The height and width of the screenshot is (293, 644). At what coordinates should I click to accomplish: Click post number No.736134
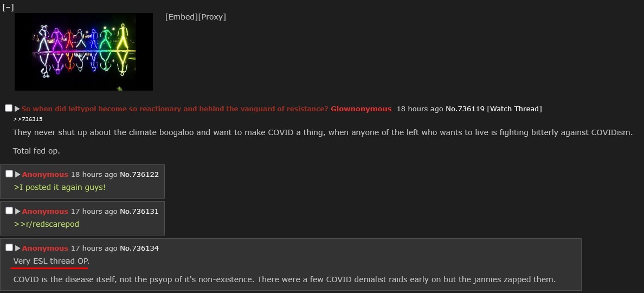(139, 248)
